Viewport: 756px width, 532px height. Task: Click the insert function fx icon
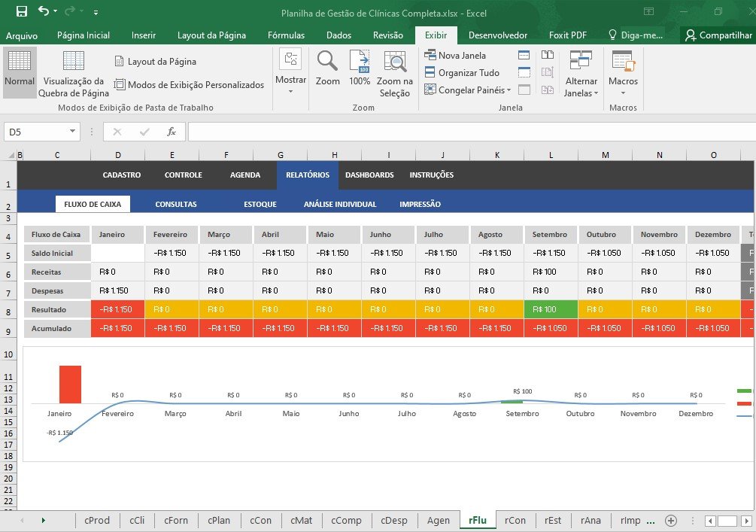[172, 132]
